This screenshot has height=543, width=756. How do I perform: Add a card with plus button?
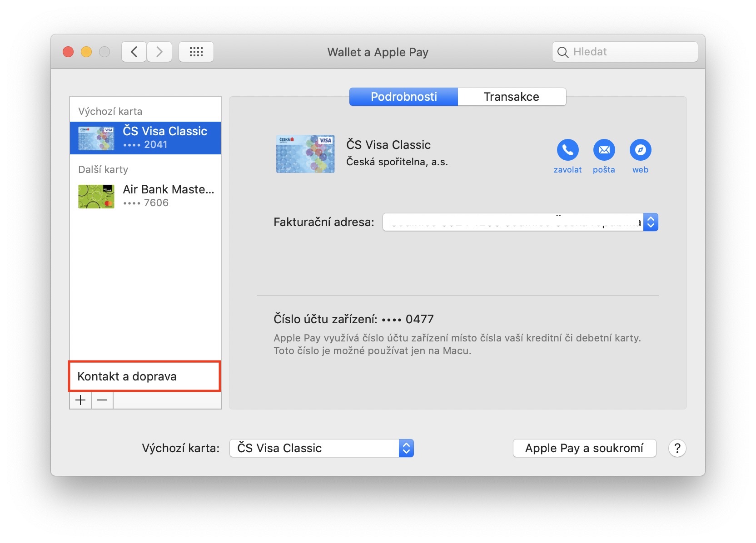point(80,400)
